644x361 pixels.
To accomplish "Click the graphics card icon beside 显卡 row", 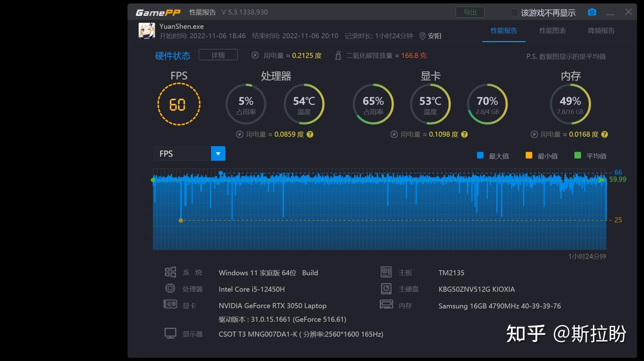I will (170, 304).
